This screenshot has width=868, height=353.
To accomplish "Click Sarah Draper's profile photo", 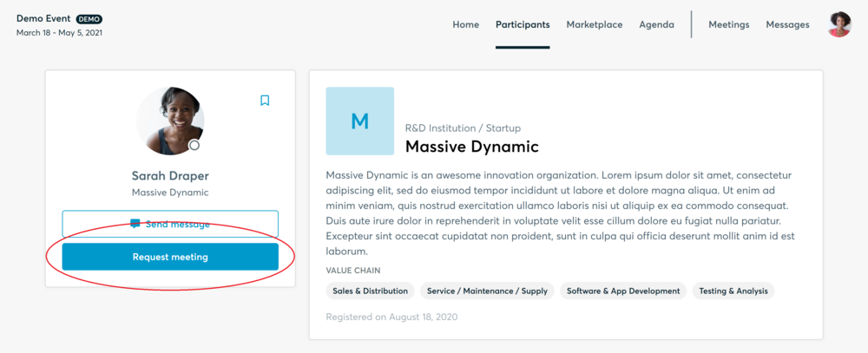I will pos(170,121).
